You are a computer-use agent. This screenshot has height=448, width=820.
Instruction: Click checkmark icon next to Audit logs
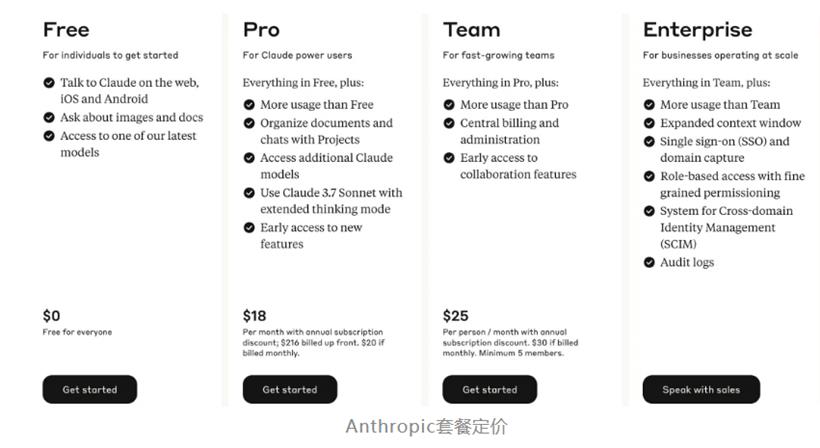pos(649,262)
